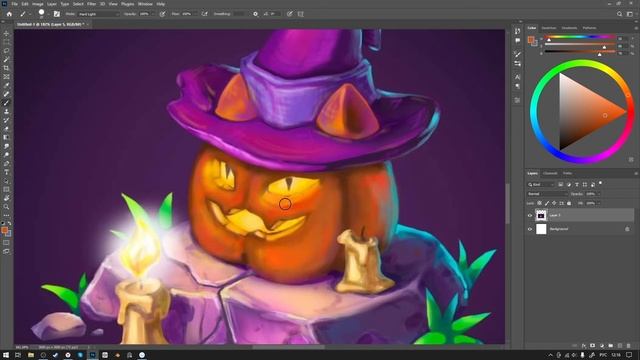The height and width of the screenshot is (360, 640).
Task: Select the Layer 1 thumbnail
Action: 541,215
